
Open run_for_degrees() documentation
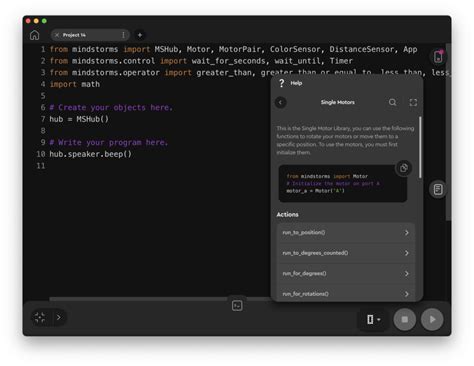346,274
